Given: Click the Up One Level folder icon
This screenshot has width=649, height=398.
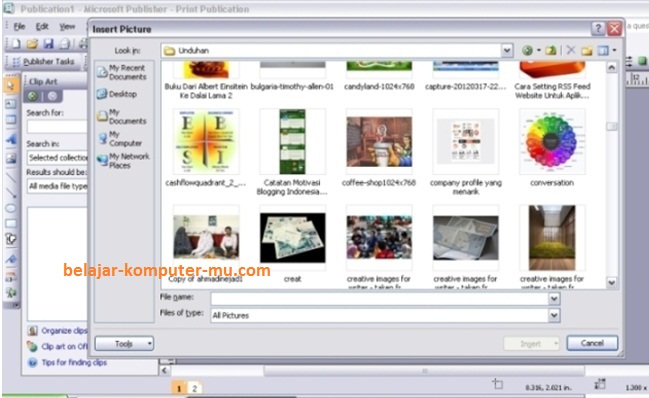Looking at the screenshot, I should pyautogui.click(x=550, y=50).
